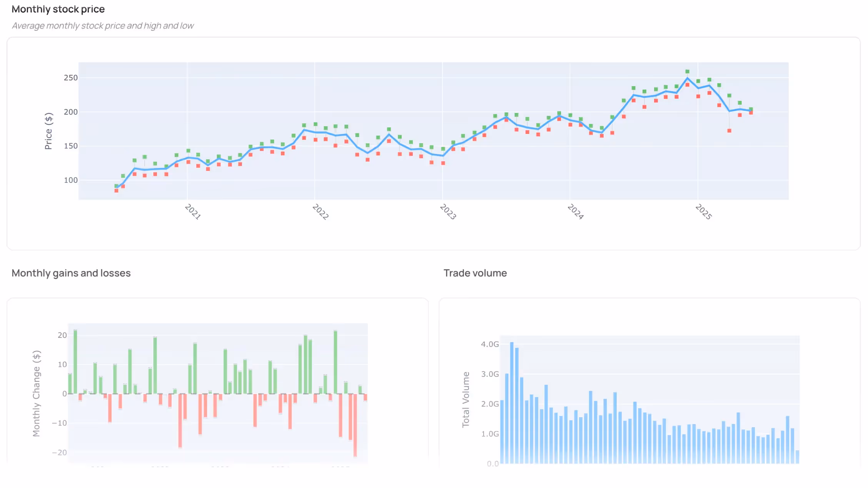Click the −20 tick on the monthly change axis
Image resolution: width=868 pixels, height=488 pixels.
(60, 453)
